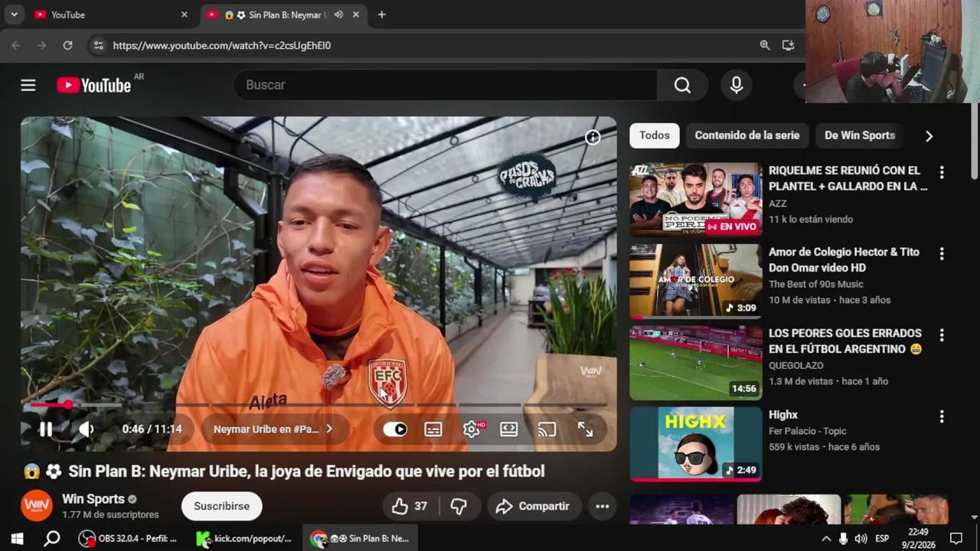Go back in browser history
The height and width of the screenshot is (551, 980).
[x=16, y=45]
